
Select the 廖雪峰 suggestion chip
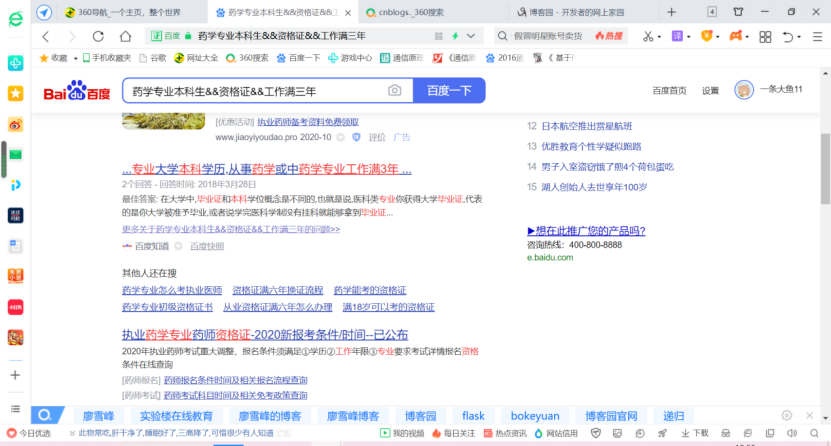99,416
